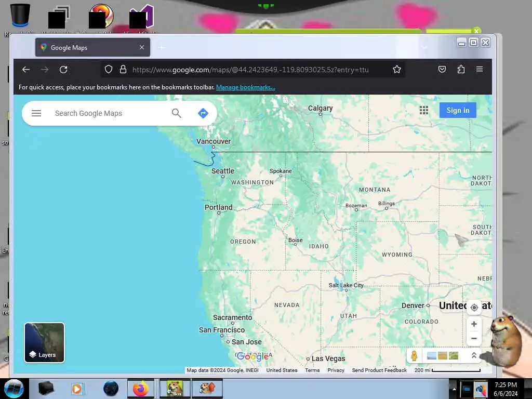
Task: Select the Street View pegman icon
Action: point(414,355)
